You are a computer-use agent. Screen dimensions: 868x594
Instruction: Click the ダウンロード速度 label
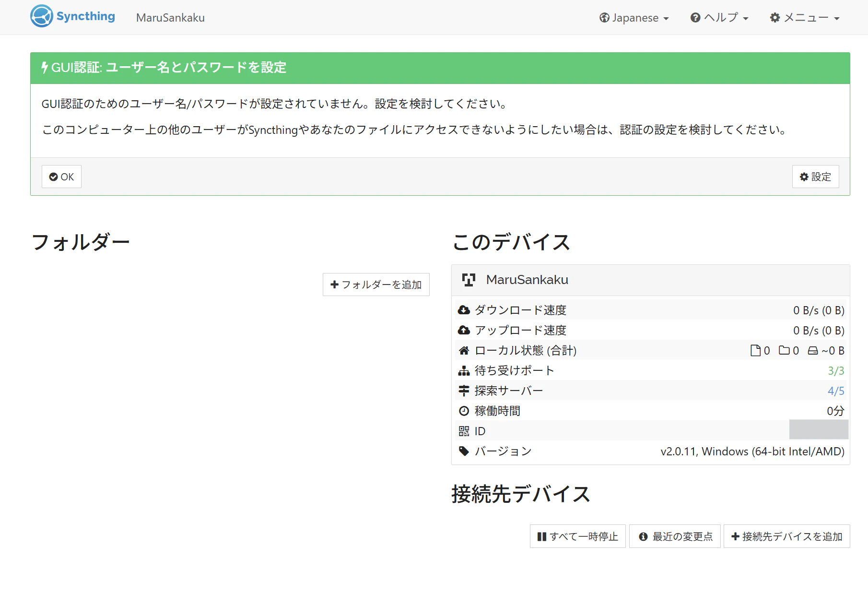(x=520, y=310)
